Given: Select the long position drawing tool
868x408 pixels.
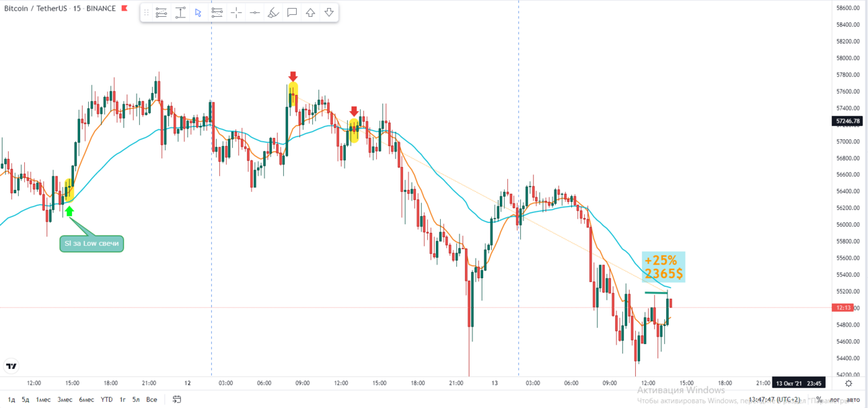Looking at the screenshot, I should click(x=161, y=13).
